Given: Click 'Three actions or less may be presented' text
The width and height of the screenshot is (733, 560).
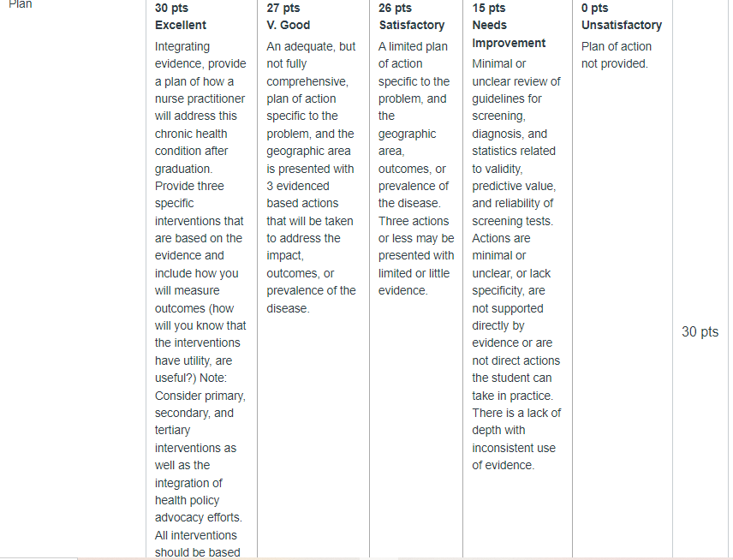Looking at the screenshot, I should point(416,238).
